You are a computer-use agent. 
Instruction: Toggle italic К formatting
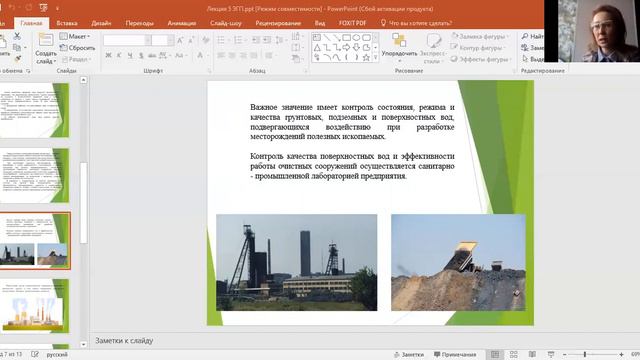(x=119, y=55)
